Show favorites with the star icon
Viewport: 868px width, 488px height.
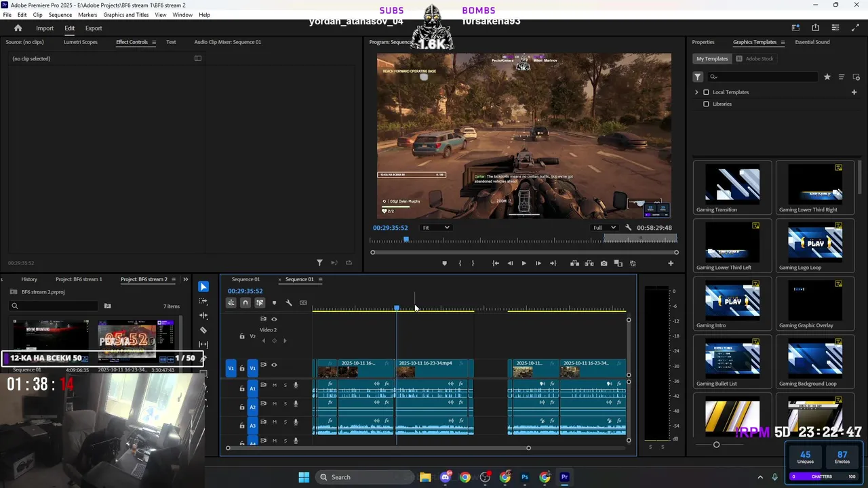[x=827, y=77]
